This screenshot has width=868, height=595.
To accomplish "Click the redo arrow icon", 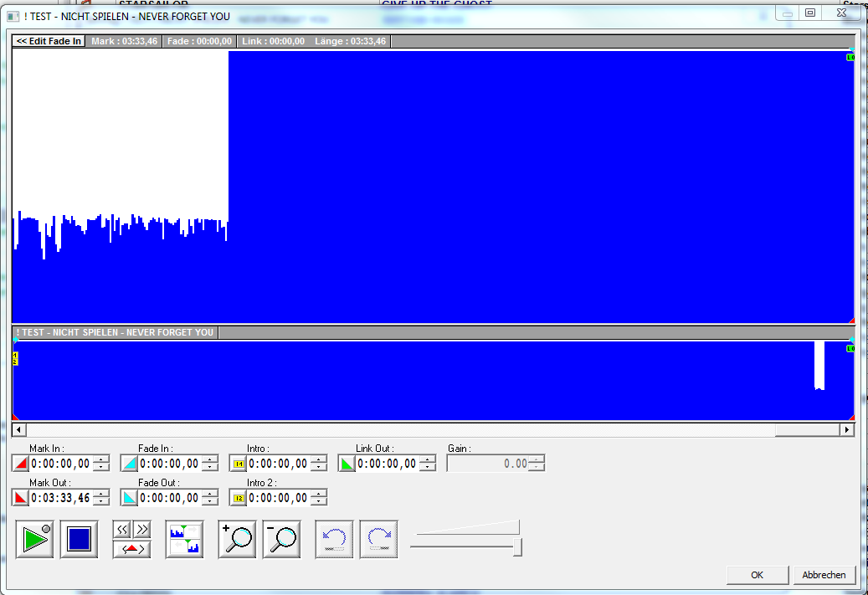I will (x=378, y=540).
